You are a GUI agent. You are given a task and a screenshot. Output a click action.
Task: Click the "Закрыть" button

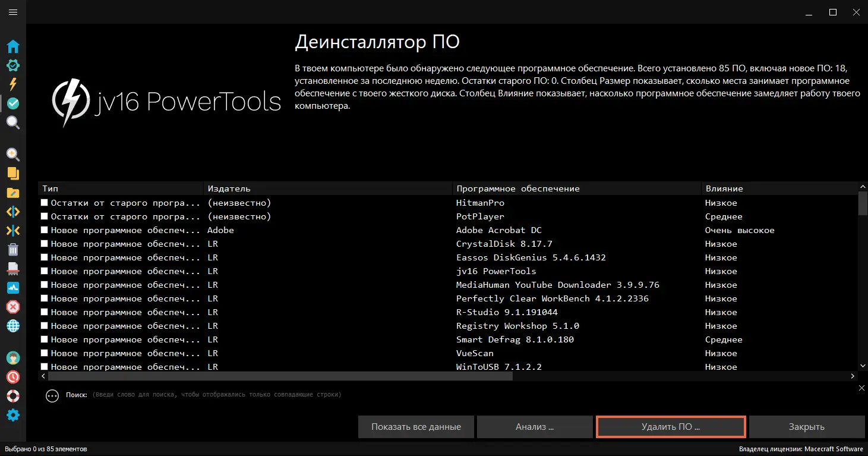tap(807, 427)
